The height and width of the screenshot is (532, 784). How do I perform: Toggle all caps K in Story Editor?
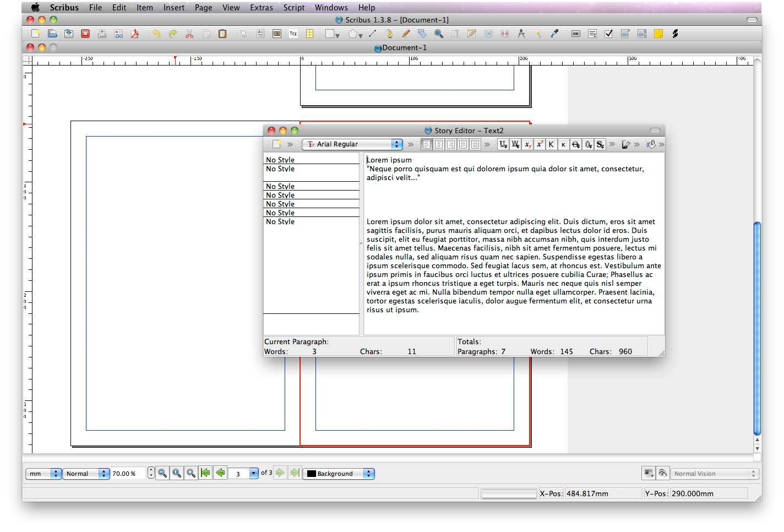tap(551, 144)
